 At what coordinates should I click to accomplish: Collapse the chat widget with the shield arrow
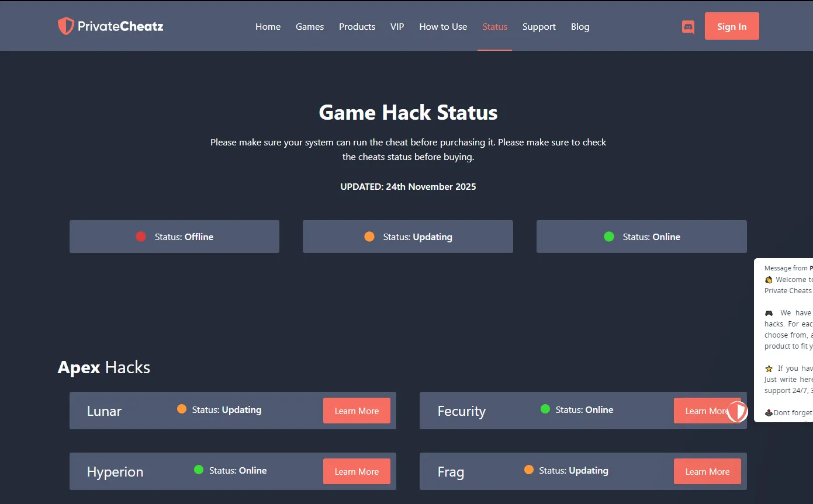click(x=738, y=411)
